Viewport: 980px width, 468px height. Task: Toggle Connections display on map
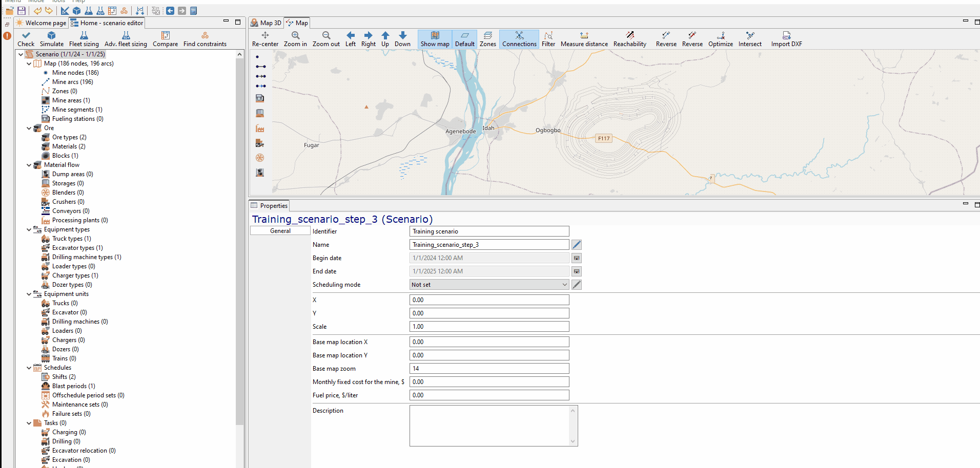click(x=519, y=39)
